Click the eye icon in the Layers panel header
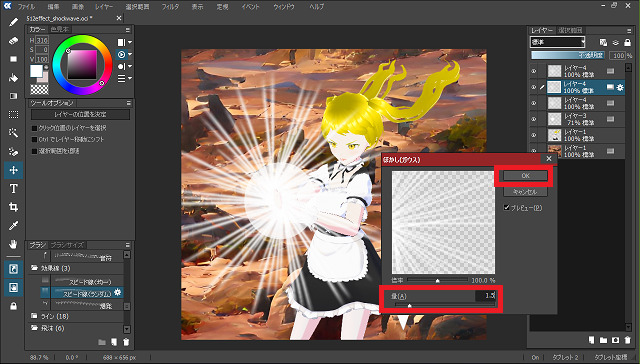The image size is (640, 364). point(616,42)
